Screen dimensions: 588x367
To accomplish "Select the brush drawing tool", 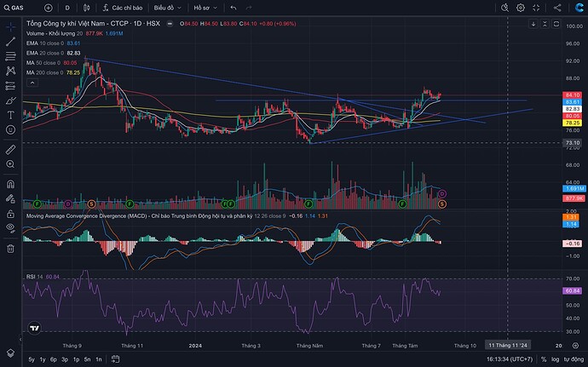I will [10, 100].
